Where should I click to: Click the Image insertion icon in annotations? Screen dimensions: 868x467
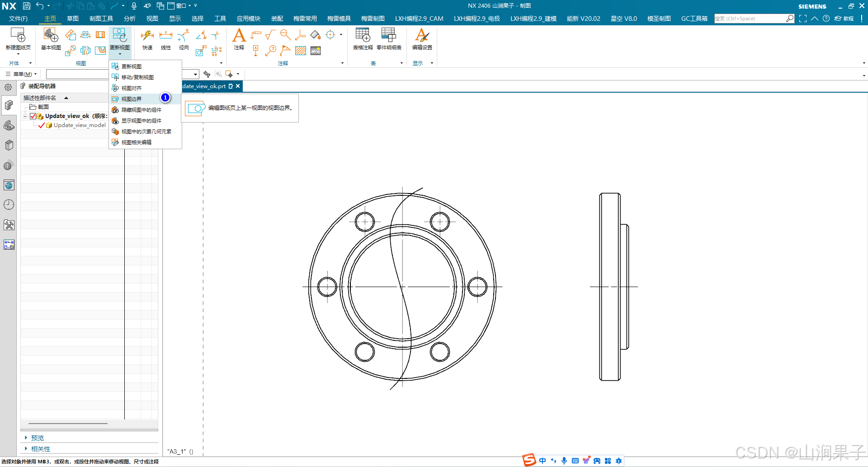click(x=316, y=51)
